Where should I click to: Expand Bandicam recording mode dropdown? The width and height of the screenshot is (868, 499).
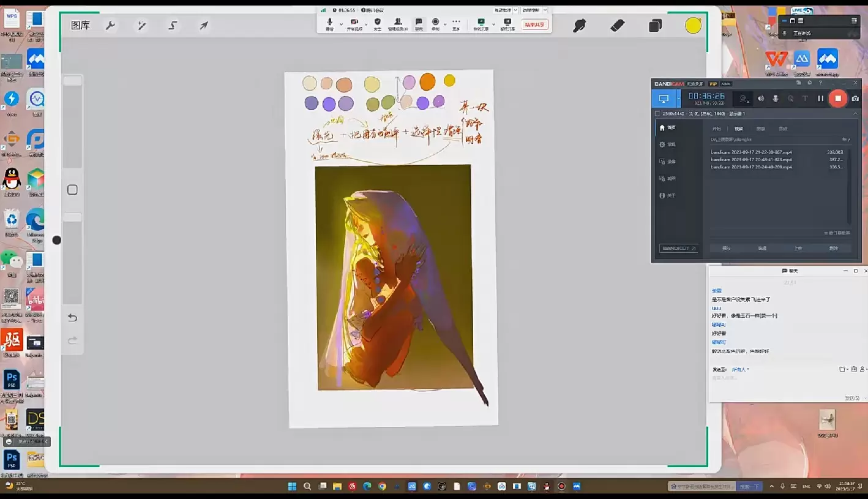point(678,99)
